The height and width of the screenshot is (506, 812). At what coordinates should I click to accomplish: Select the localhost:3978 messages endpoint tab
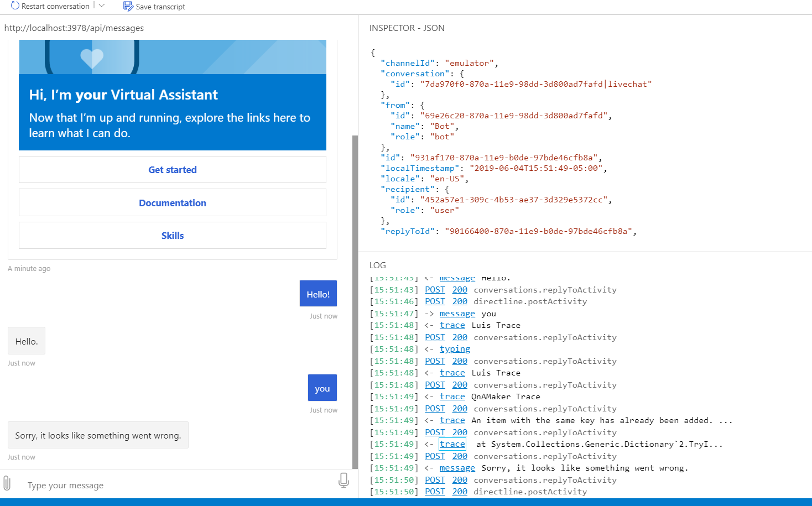[x=74, y=28]
